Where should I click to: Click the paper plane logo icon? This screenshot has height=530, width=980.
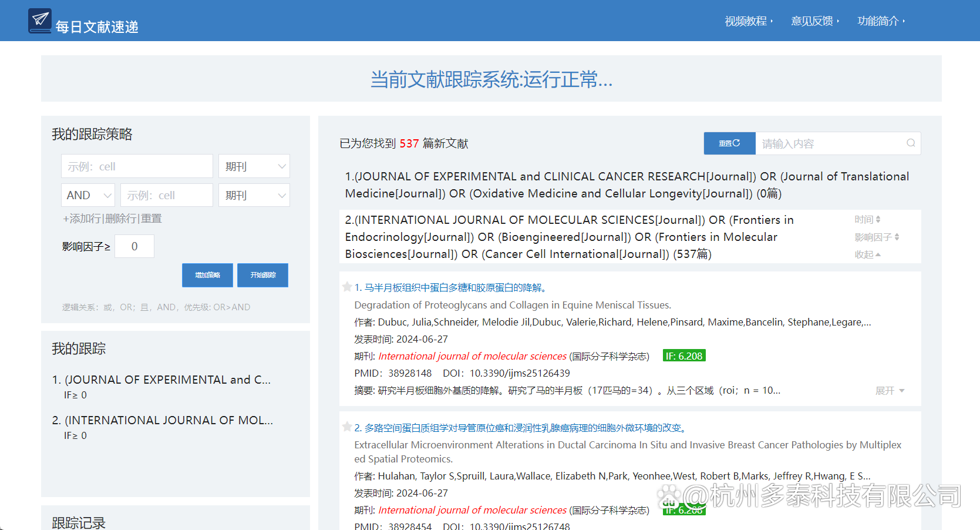pos(40,21)
